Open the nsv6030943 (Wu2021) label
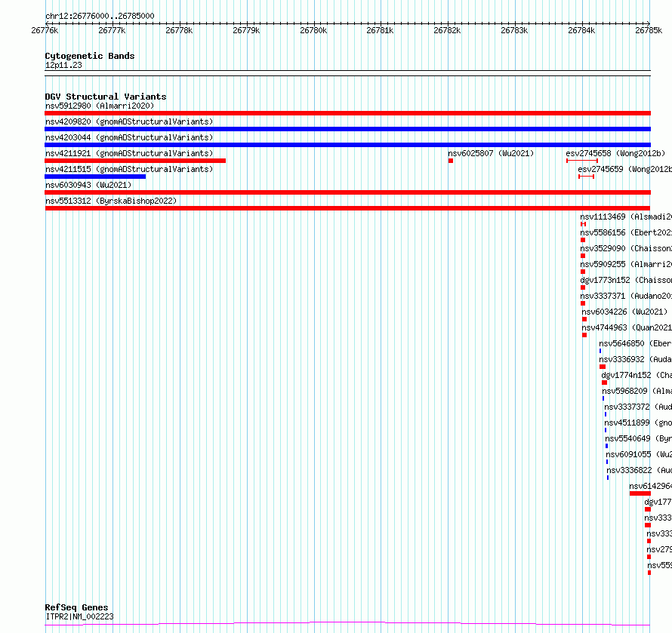The width and height of the screenshot is (672, 633). coord(88,185)
